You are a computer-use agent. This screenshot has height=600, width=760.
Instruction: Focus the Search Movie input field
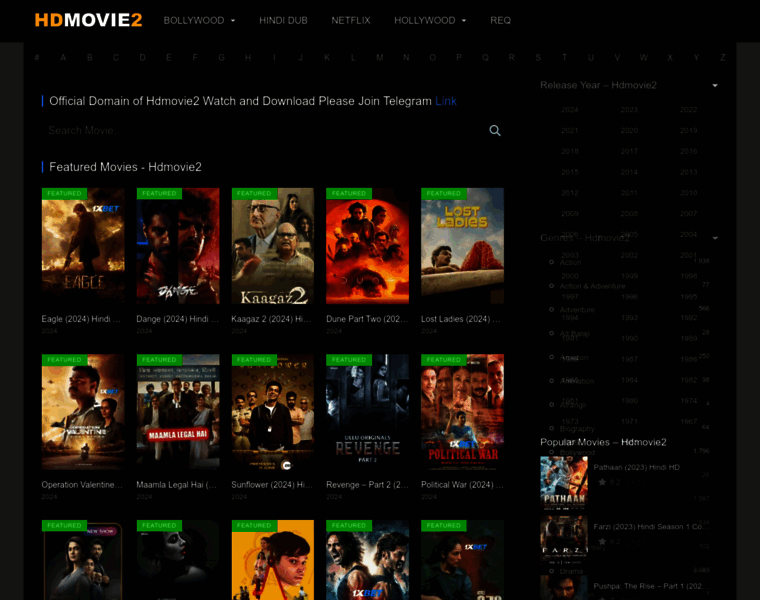click(264, 130)
